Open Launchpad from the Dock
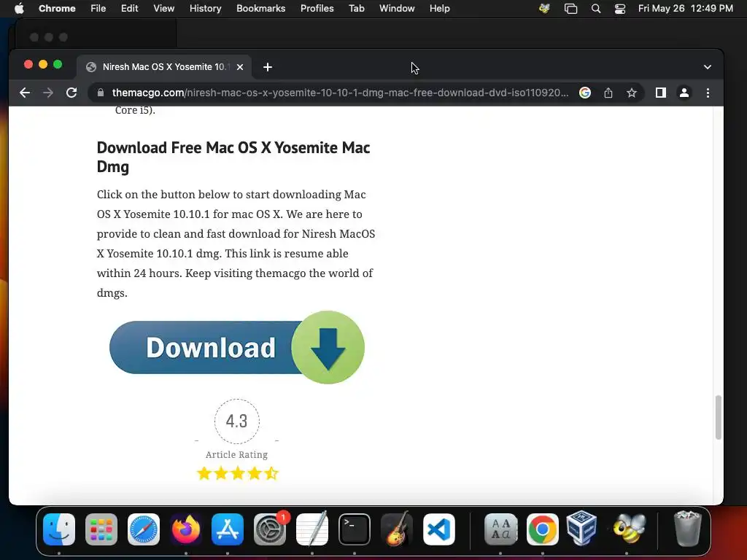The image size is (747, 560). [x=101, y=529]
